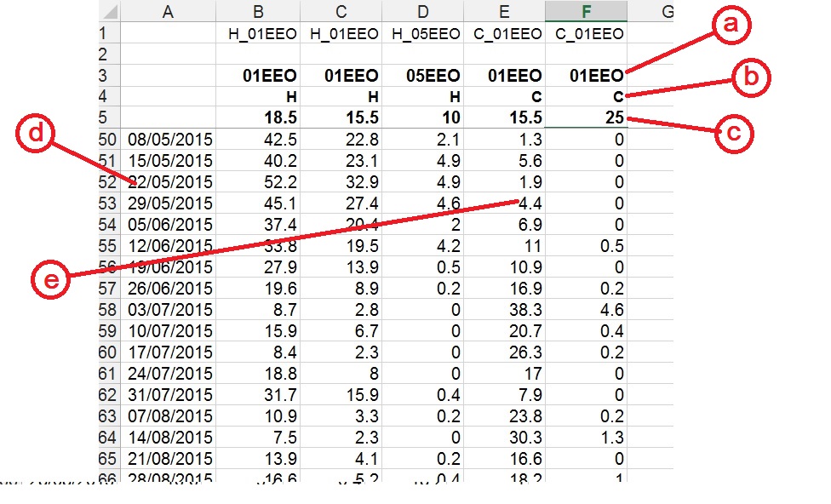The height and width of the screenshot is (504, 831).
Task: Select column G header
Action: (666, 12)
